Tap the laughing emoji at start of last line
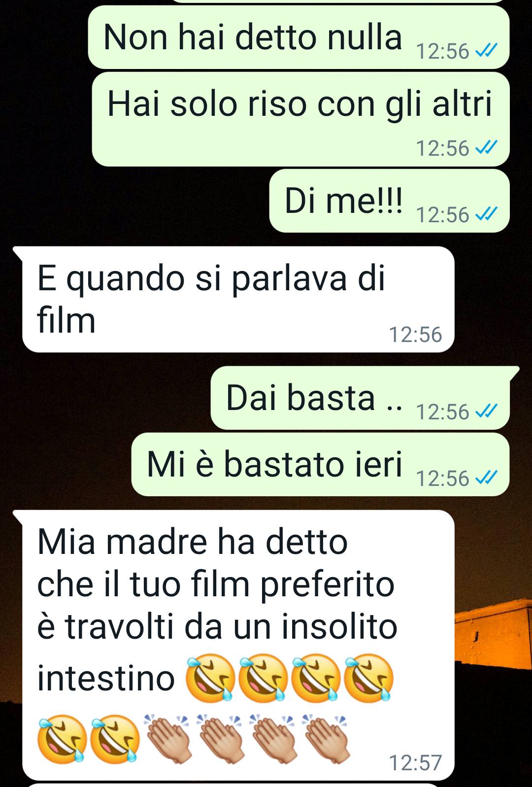Image resolution: width=532 pixels, height=787 pixels. pos(62,739)
